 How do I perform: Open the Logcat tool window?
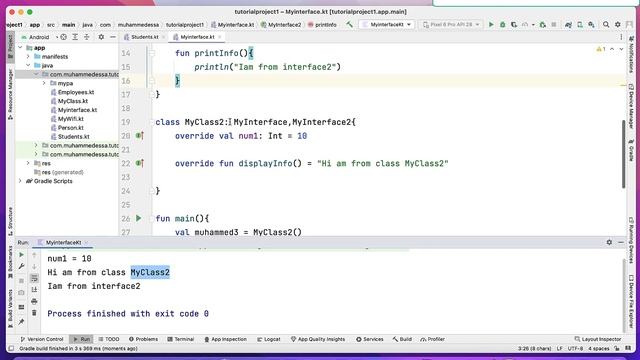269,339
